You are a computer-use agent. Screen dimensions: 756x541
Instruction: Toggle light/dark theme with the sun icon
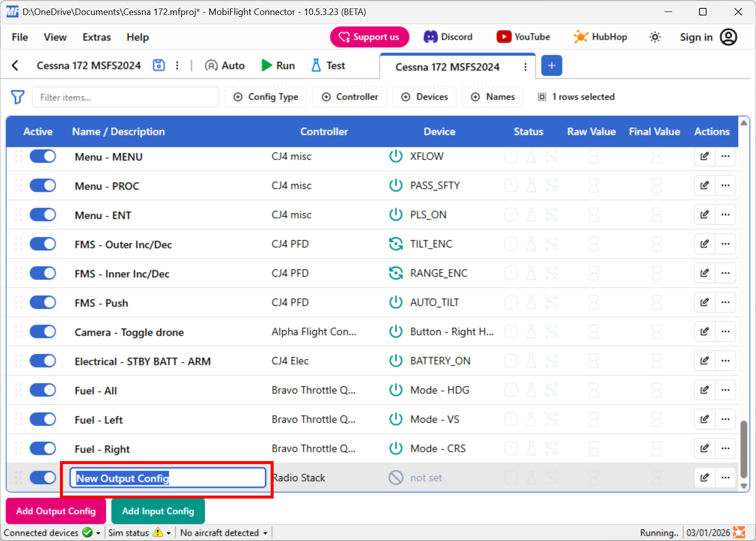(x=655, y=36)
